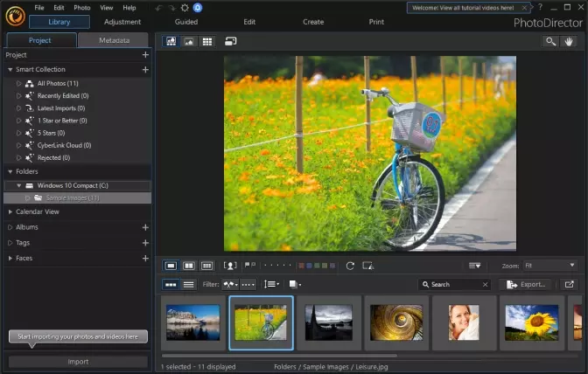Switch browser panel to list view
This screenshot has width=588, height=374.
point(188,284)
